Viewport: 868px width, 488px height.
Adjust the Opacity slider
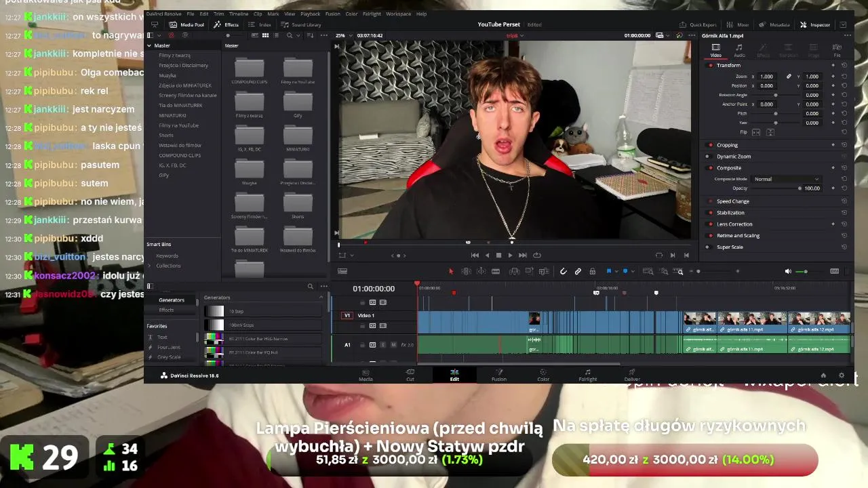pos(776,188)
